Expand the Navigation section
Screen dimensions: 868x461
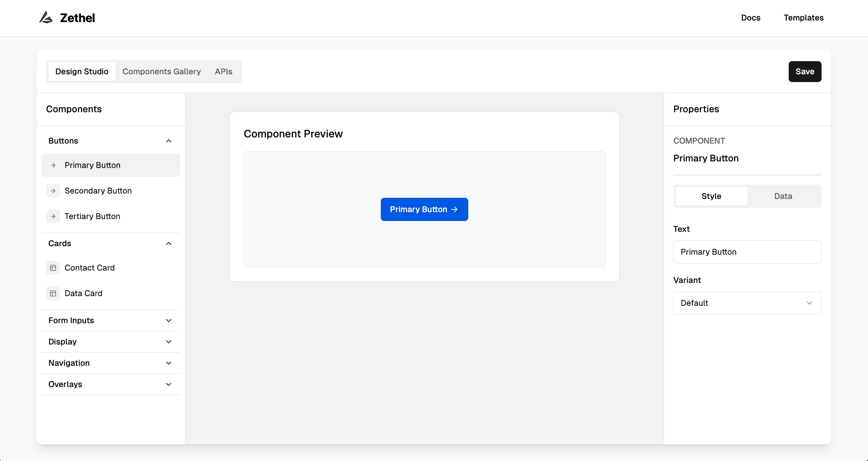[169, 363]
